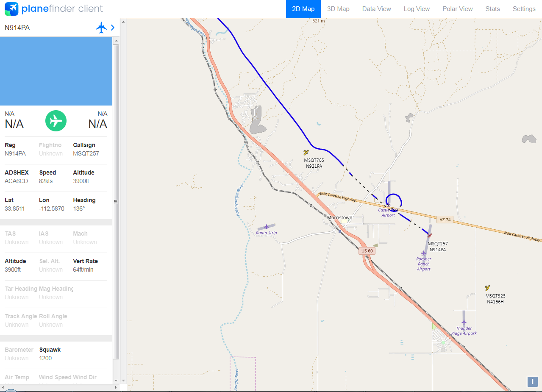
Task: Click the Hassayampa River label
Action: click(240, 200)
